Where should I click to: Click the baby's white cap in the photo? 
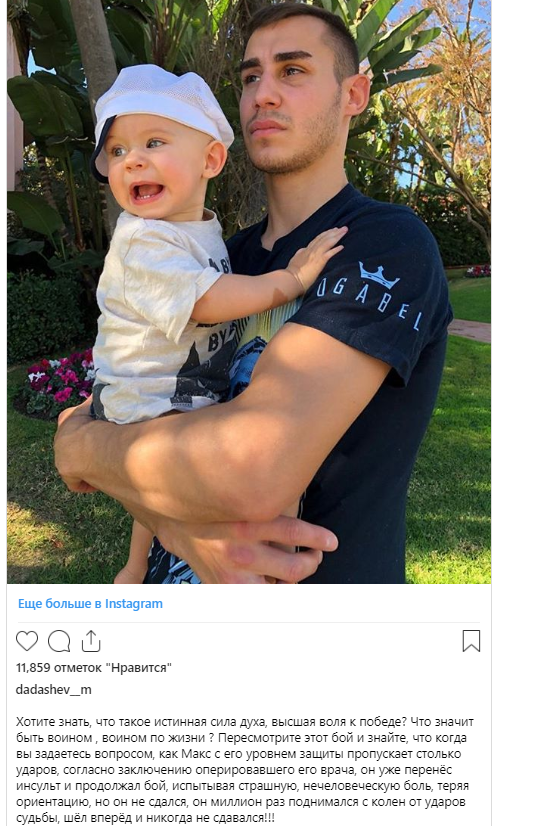[x=161, y=113]
